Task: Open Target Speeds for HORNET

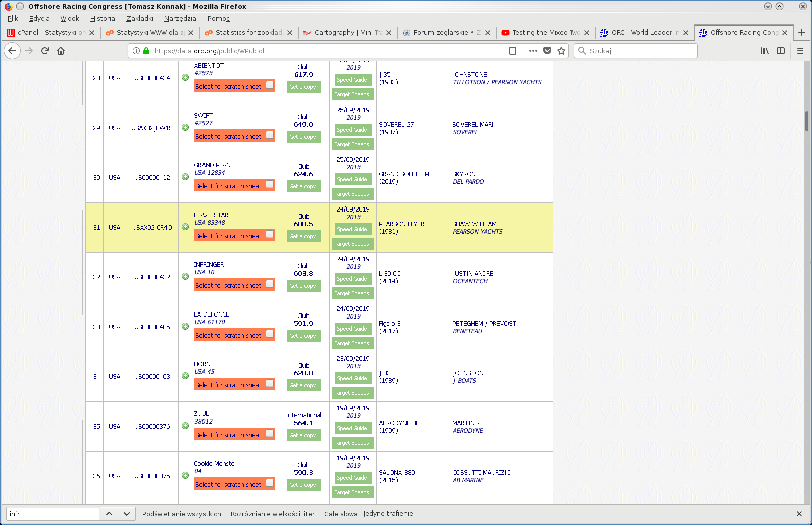Action: [x=353, y=393]
